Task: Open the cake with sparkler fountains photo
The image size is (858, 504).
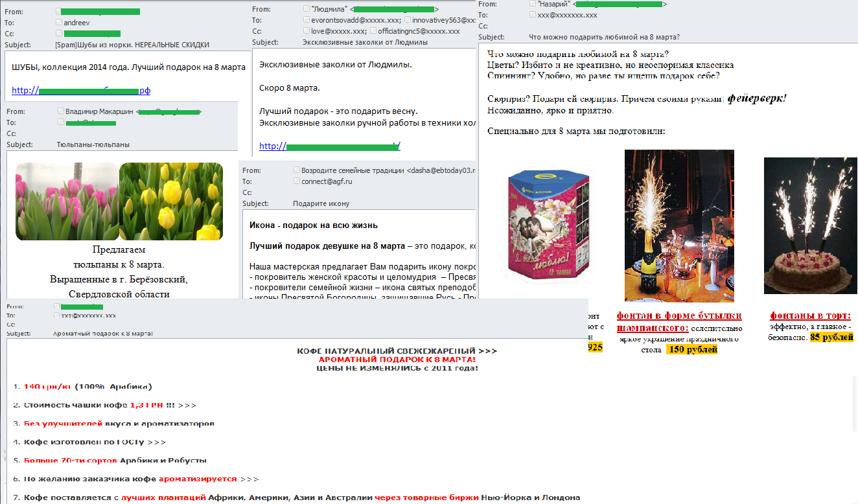Action: click(811, 226)
